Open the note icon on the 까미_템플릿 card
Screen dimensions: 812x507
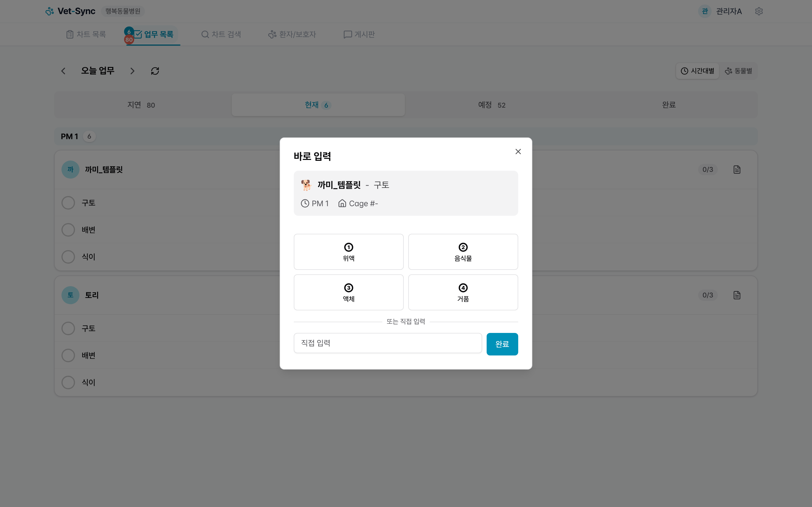(x=737, y=169)
